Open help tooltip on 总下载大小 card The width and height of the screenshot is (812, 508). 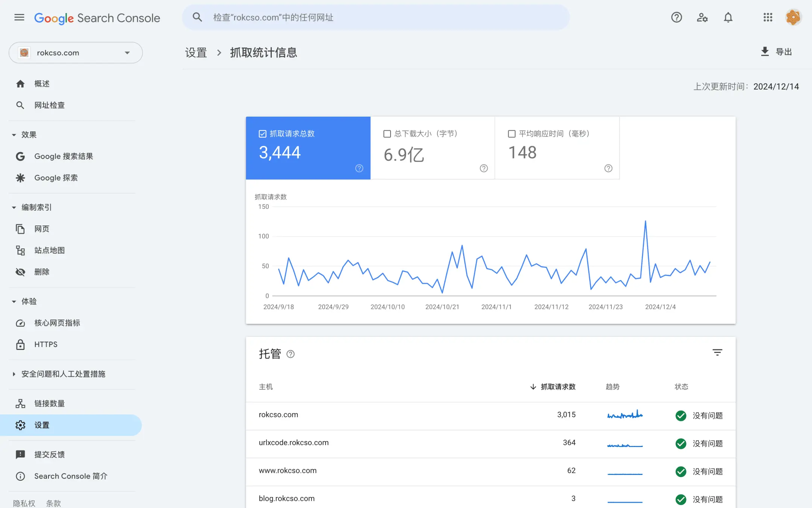coord(484,168)
